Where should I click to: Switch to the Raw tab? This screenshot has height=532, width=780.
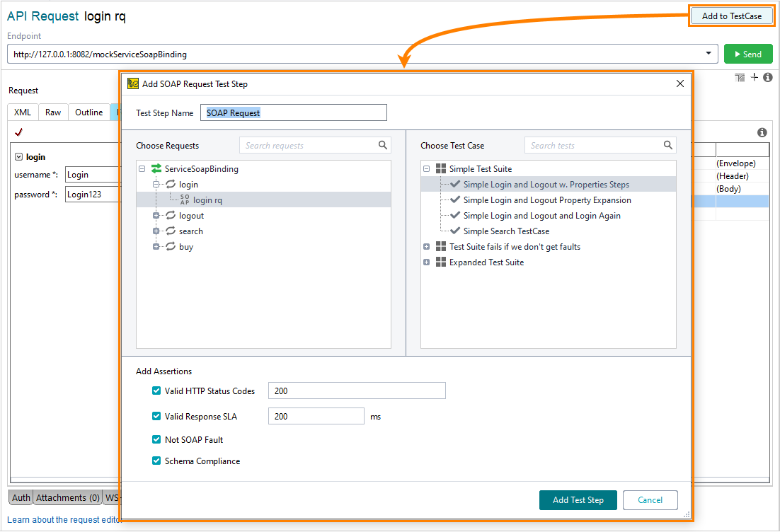pos(52,112)
